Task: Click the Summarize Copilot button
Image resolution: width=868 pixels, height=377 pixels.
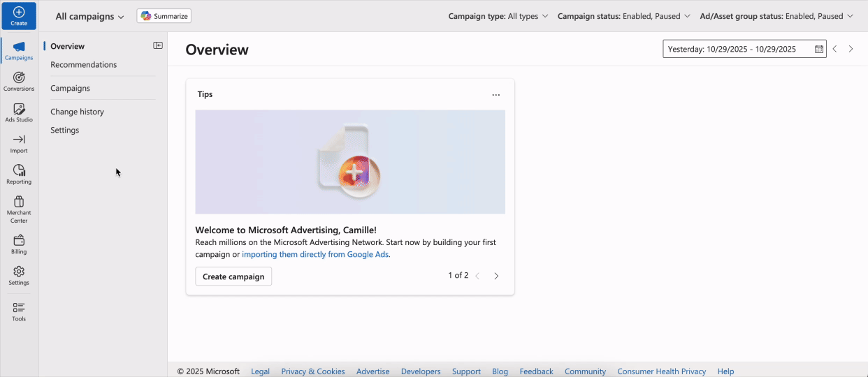Action: (164, 16)
